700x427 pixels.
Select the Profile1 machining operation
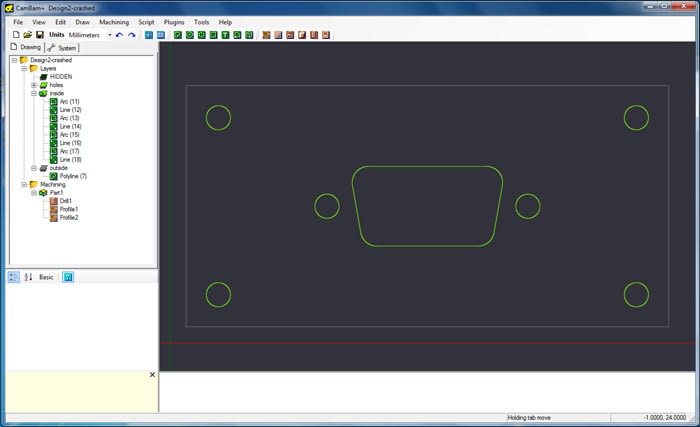69,209
